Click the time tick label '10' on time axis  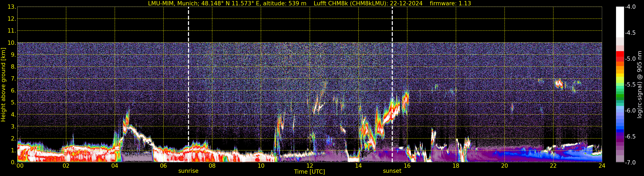(261, 166)
